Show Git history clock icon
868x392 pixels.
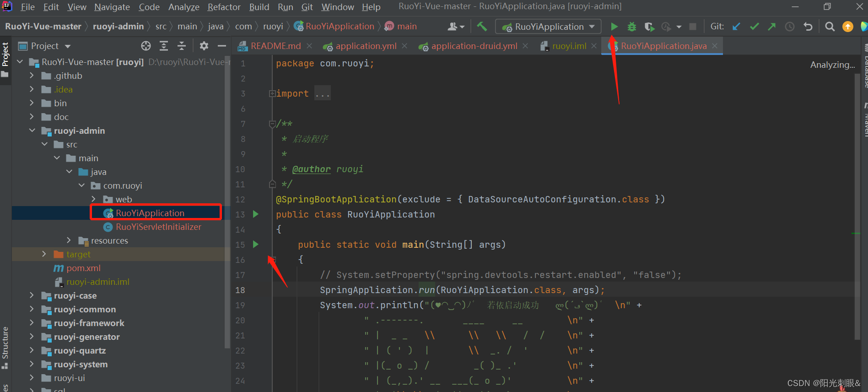coord(790,27)
